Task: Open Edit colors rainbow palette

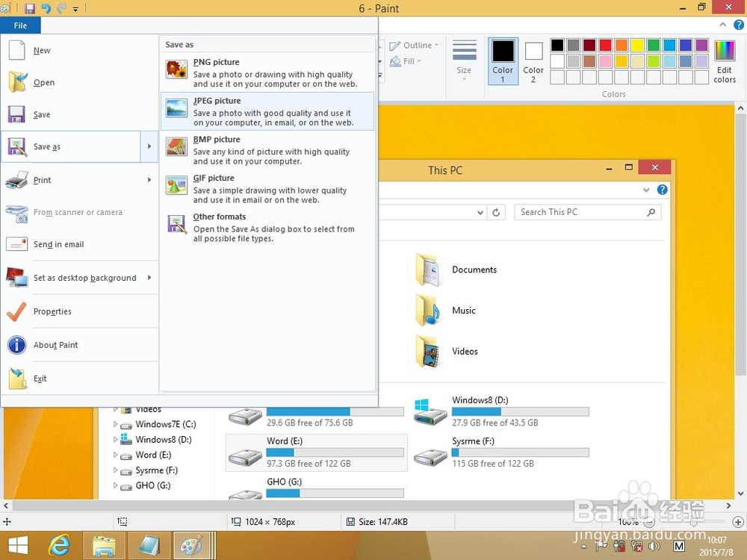Action: pyautogui.click(x=725, y=62)
